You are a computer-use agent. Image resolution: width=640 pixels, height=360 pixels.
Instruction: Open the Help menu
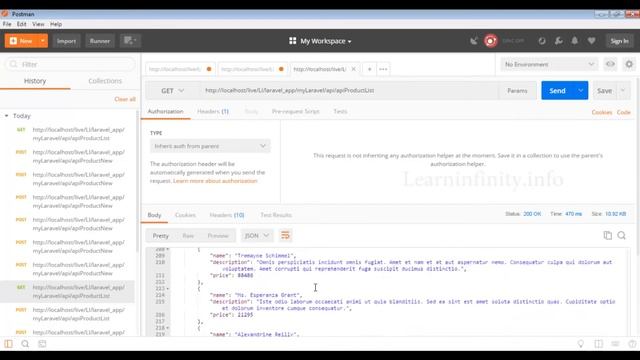[56, 24]
